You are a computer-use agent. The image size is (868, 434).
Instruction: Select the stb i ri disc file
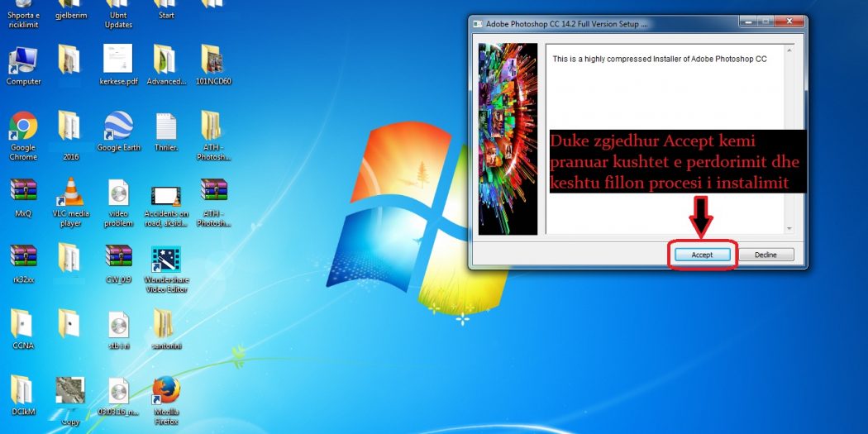coord(118,329)
